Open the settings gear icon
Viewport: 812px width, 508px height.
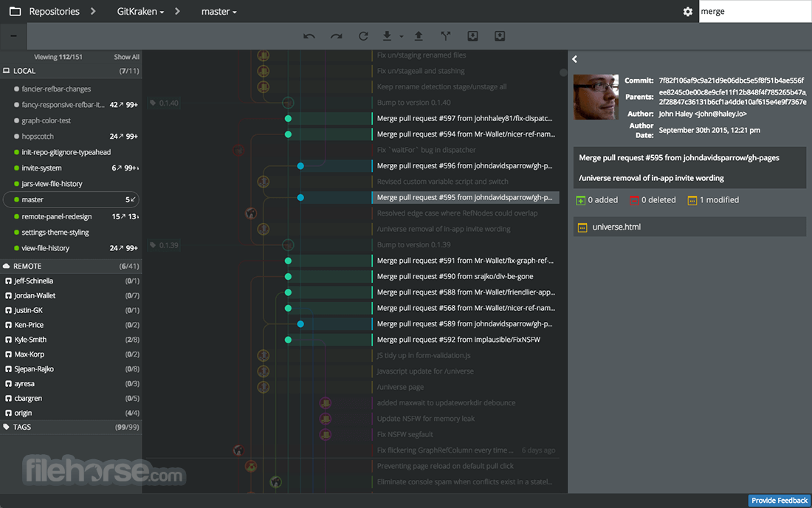(x=688, y=11)
